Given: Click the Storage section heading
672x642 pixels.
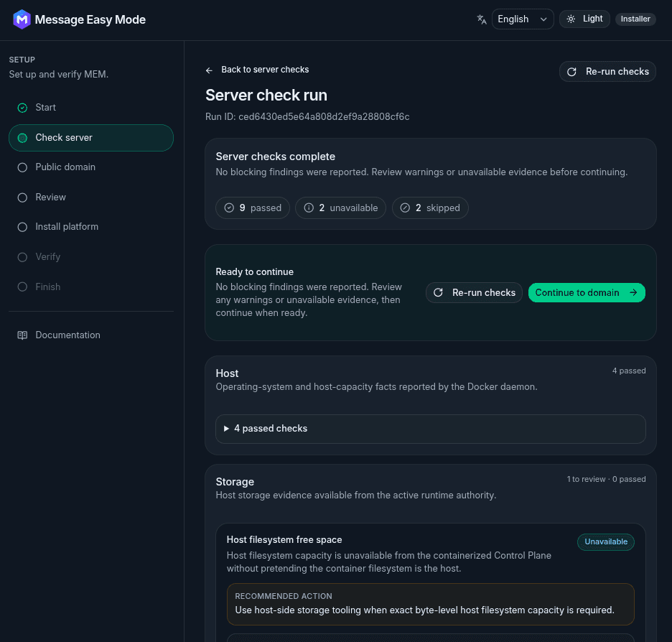Looking at the screenshot, I should (x=235, y=482).
